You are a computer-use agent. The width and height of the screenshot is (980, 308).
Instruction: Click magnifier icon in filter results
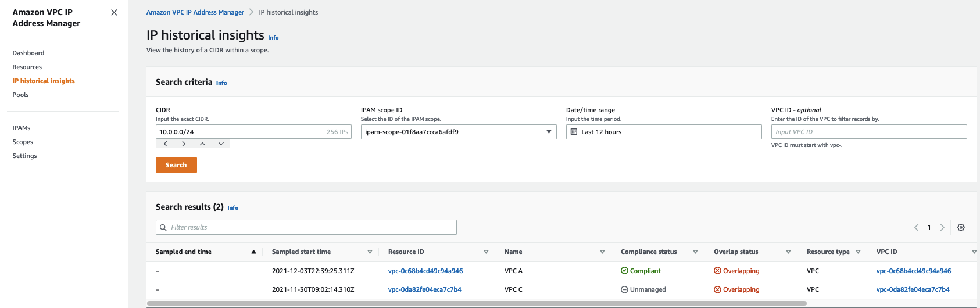(x=163, y=227)
